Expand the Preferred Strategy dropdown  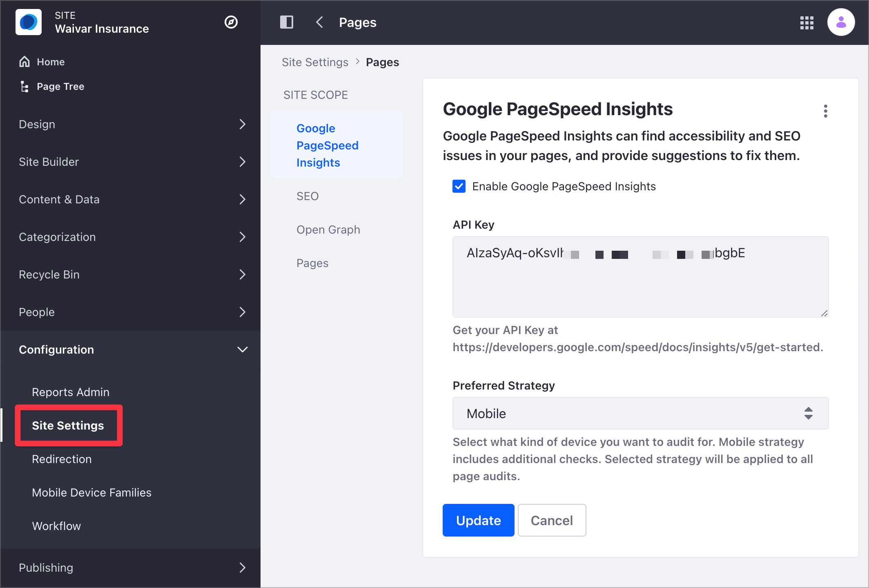coord(640,413)
